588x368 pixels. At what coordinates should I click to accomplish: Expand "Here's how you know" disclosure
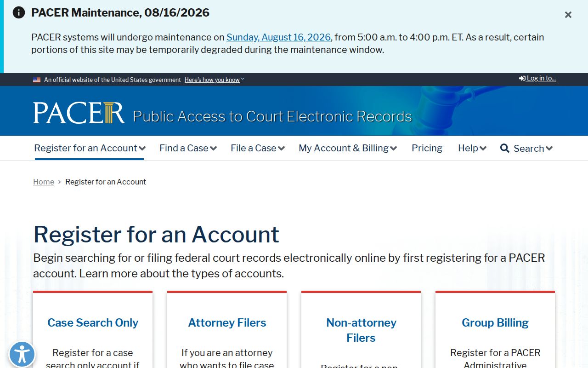point(215,80)
